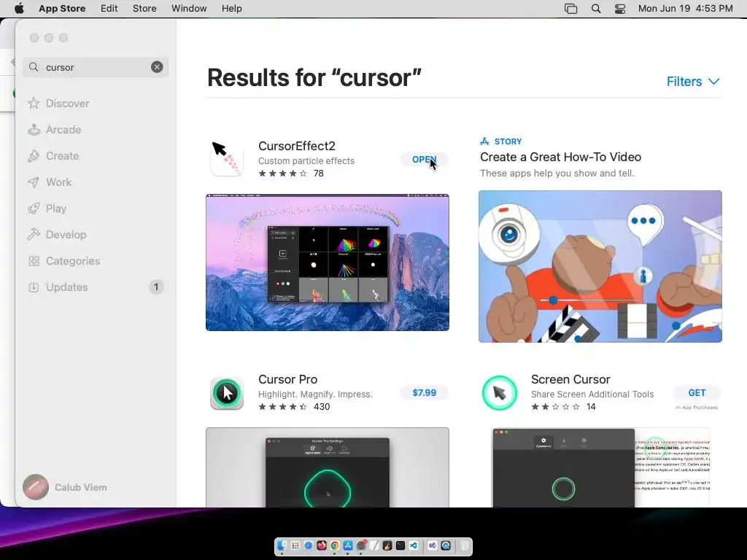Go to the Arcade section
This screenshot has height=560, width=747.
(x=63, y=130)
